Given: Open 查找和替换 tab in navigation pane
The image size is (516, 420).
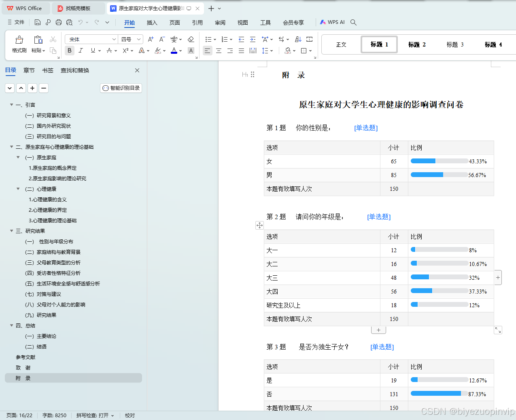Looking at the screenshot, I should [x=75, y=70].
